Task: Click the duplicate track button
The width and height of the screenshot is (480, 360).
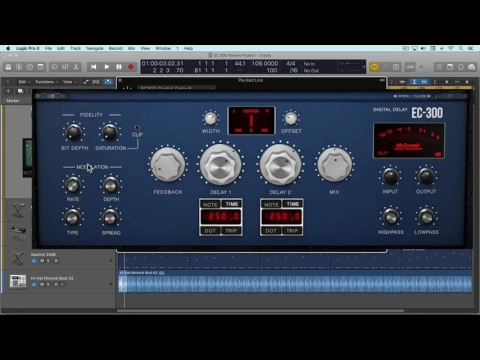Action: [x=20, y=91]
